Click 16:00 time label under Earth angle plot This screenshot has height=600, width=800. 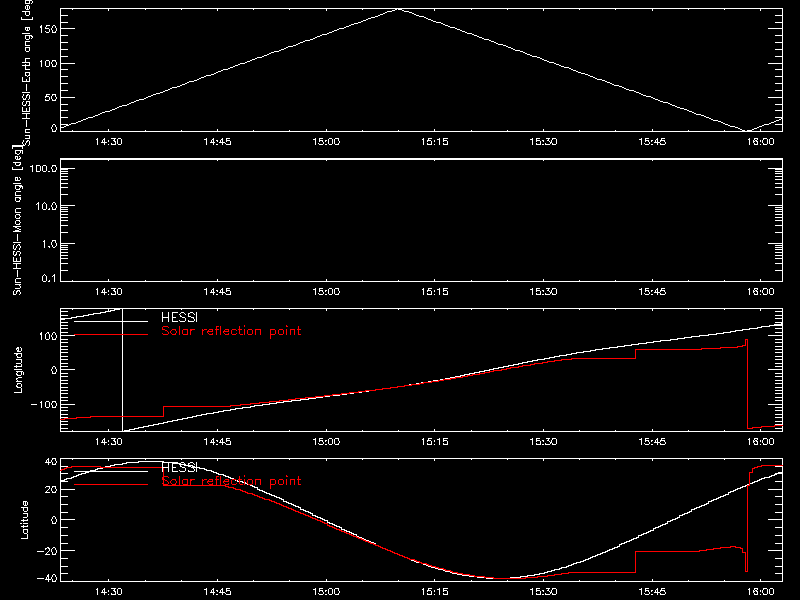point(761,141)
